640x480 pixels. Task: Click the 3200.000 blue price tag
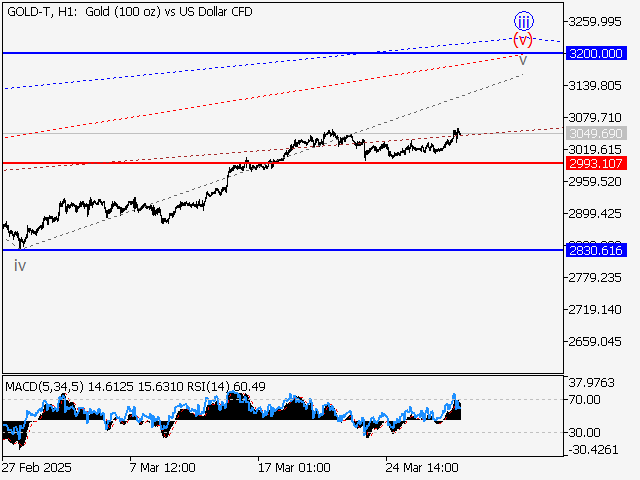coord(595,52)
